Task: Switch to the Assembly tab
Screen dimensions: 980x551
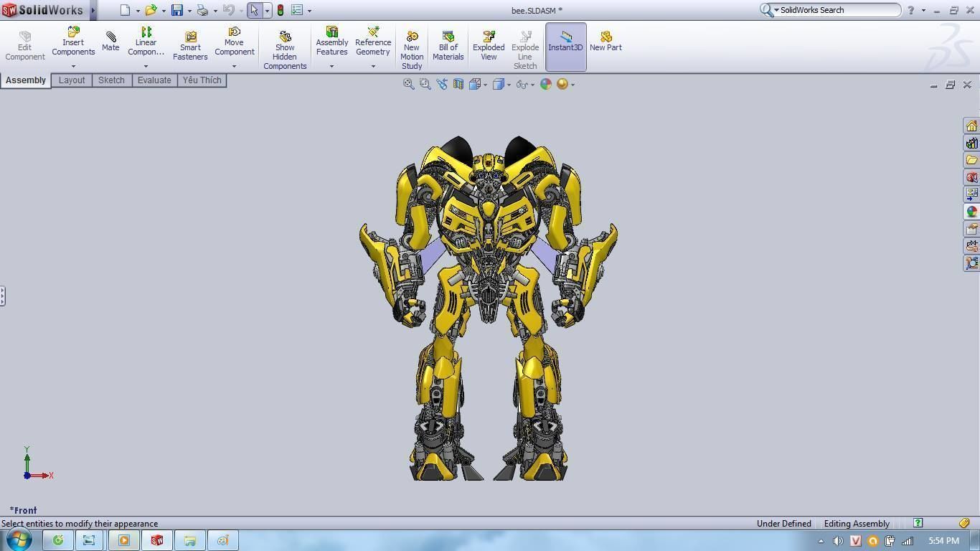Action: [26, 80]
